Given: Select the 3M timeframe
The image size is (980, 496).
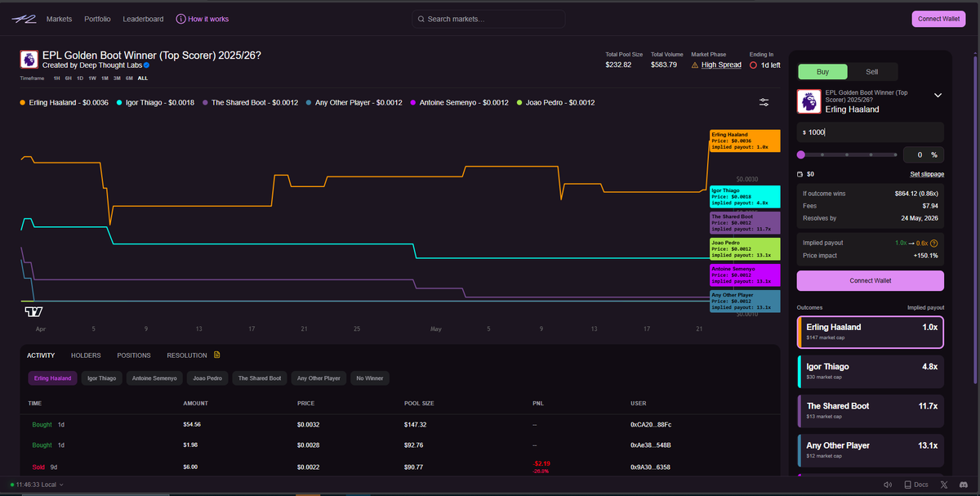Looking at the screenshot, I should [117, 78].
